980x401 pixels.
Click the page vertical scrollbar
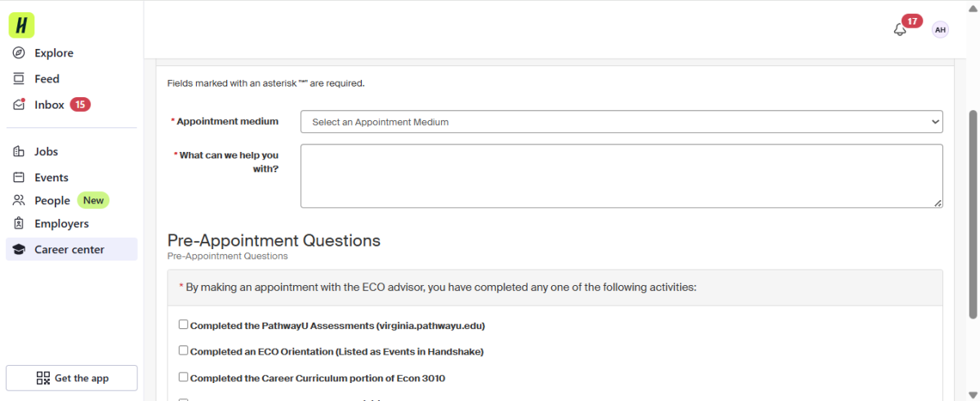point(973,212)
